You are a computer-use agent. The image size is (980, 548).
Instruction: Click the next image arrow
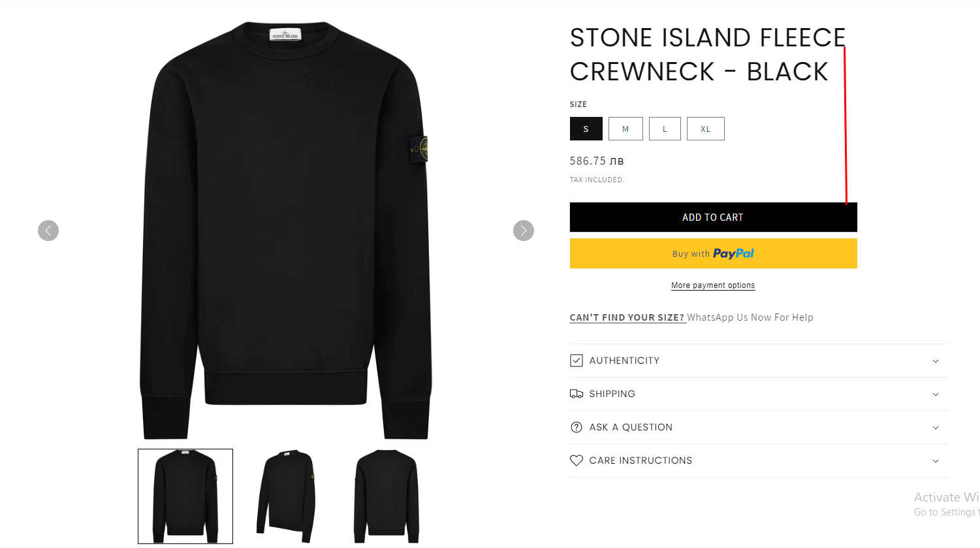[524, 231]
